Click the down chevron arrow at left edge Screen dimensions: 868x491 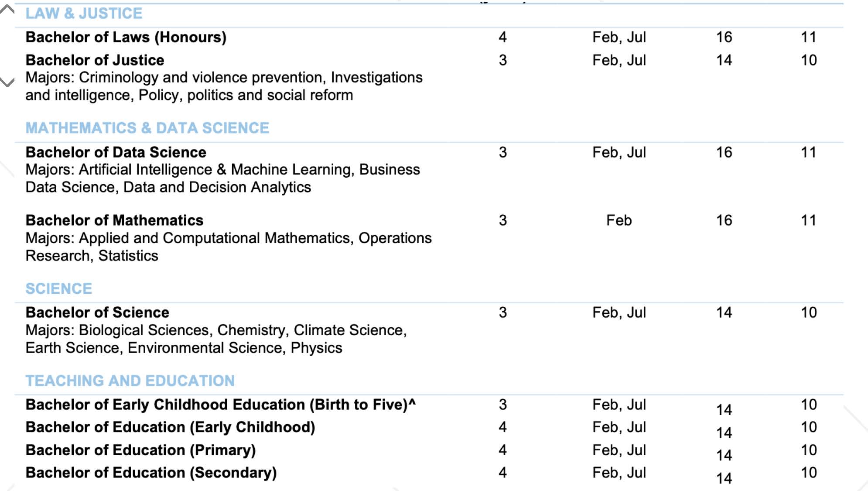[x=7, y=82]
